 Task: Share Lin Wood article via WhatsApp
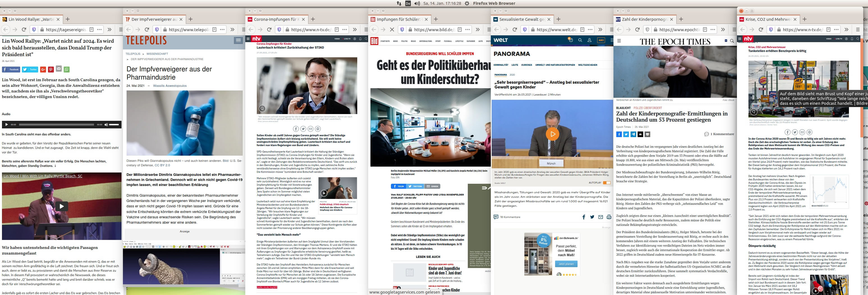pos(67,69)
